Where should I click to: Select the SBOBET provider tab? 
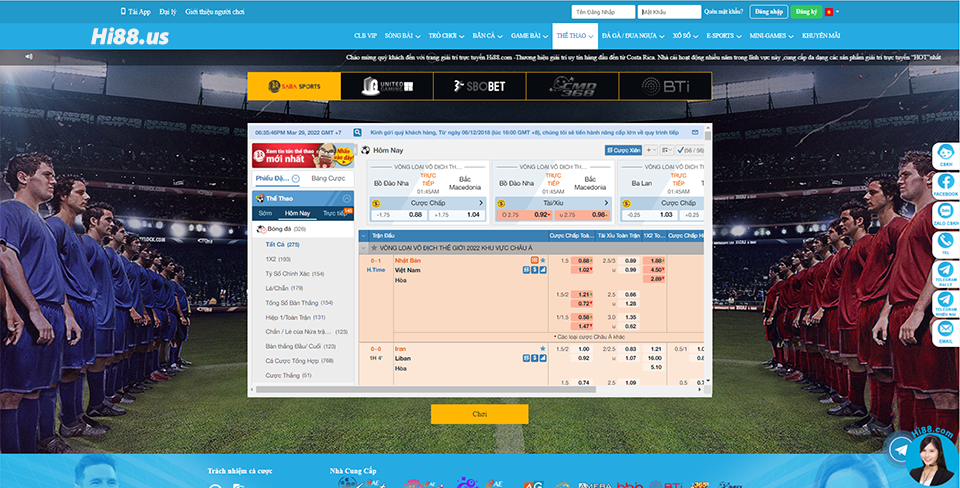click(479, 86)
